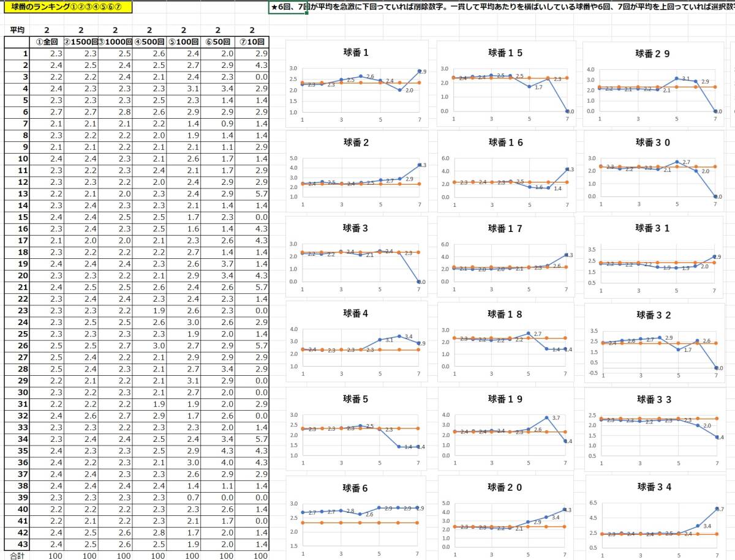Click row 13's ⑦10回 value 5.7

(252, 193)
